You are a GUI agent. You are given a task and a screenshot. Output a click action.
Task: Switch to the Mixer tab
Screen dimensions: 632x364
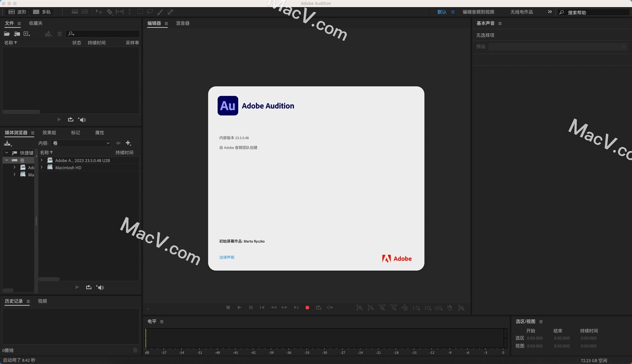click(x=183, y=23)
